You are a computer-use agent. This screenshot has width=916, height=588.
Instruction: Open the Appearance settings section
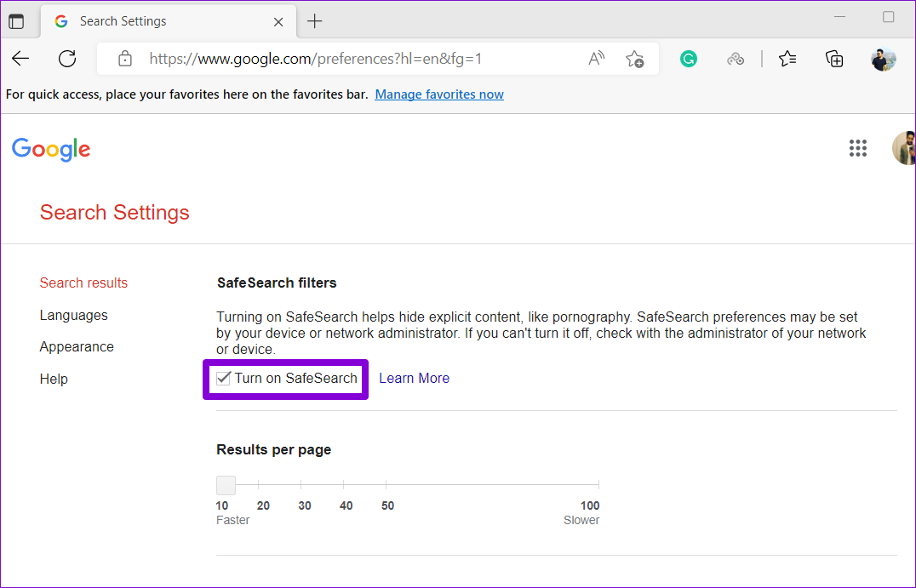click(77, 347)
